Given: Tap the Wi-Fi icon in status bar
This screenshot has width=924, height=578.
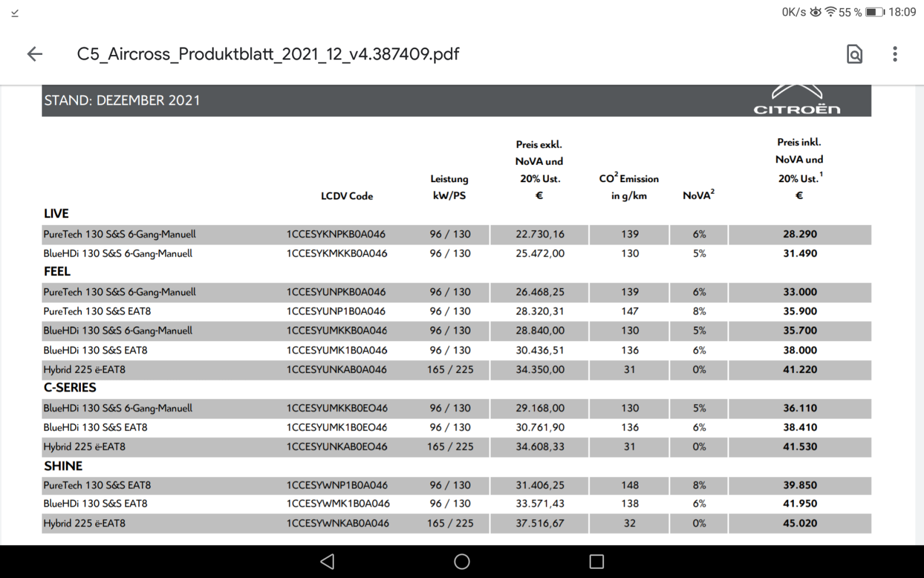Looking at the screenshot, I should [830, 12].
